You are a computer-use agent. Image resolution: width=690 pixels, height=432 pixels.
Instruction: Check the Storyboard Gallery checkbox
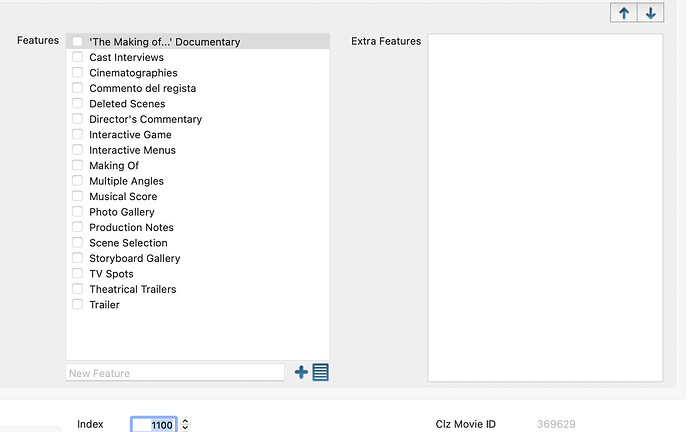click(x=78, y=258)
